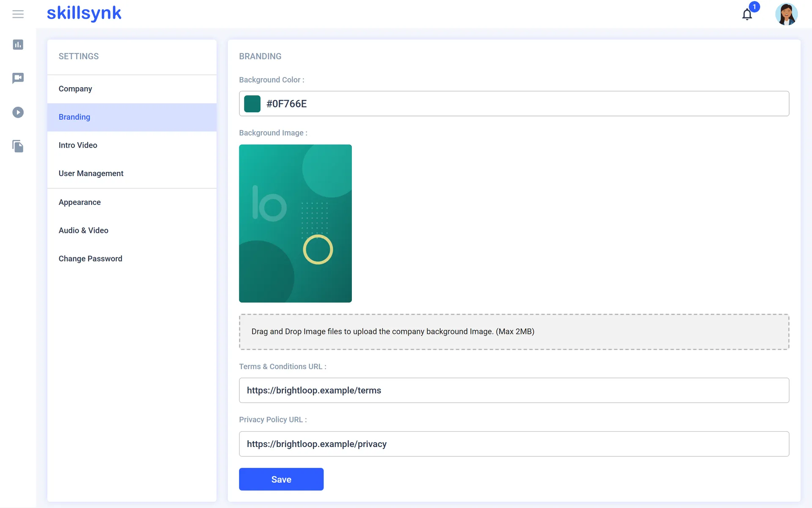Viewport: 812px width, 508px height.
Task: Click the teal background color swatch
Action: 252,104
